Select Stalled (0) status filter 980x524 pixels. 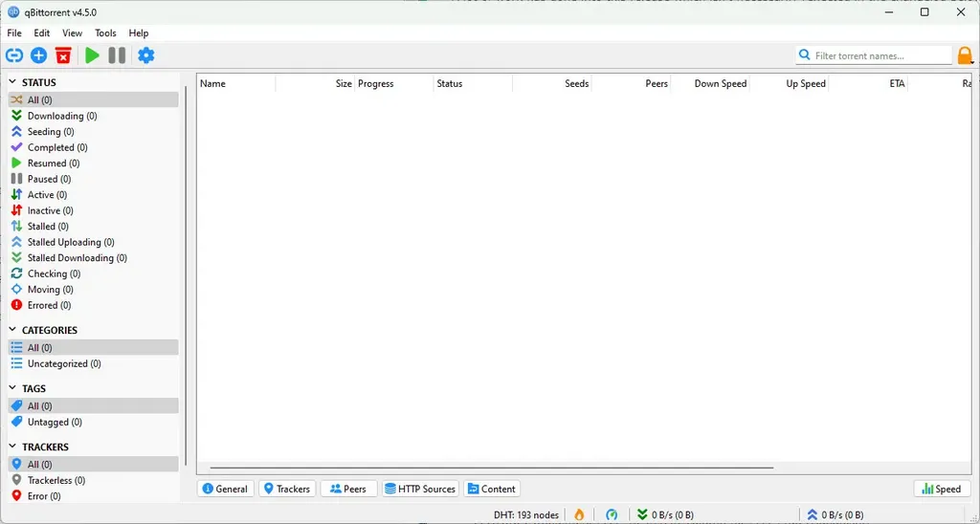tap(93, 226)
